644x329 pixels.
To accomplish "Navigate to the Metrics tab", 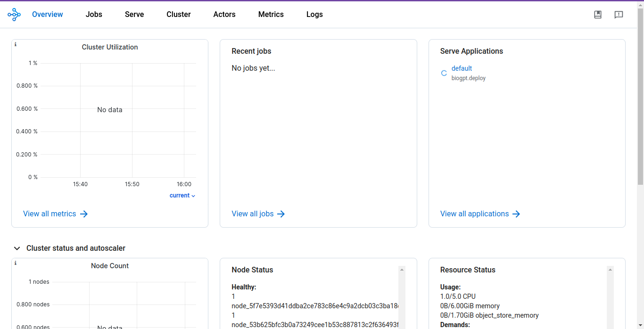I will click(x=271, y=15).
